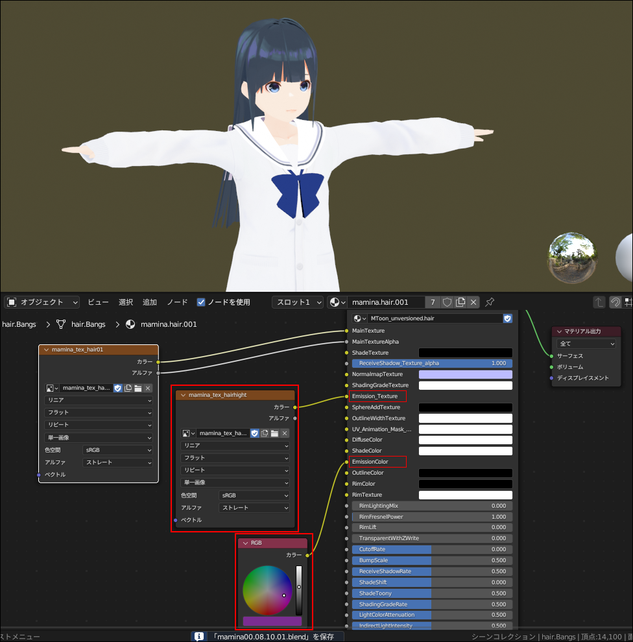Screen dimensions: 633x642
Task: Open the ノード menu
Action: 177,302
